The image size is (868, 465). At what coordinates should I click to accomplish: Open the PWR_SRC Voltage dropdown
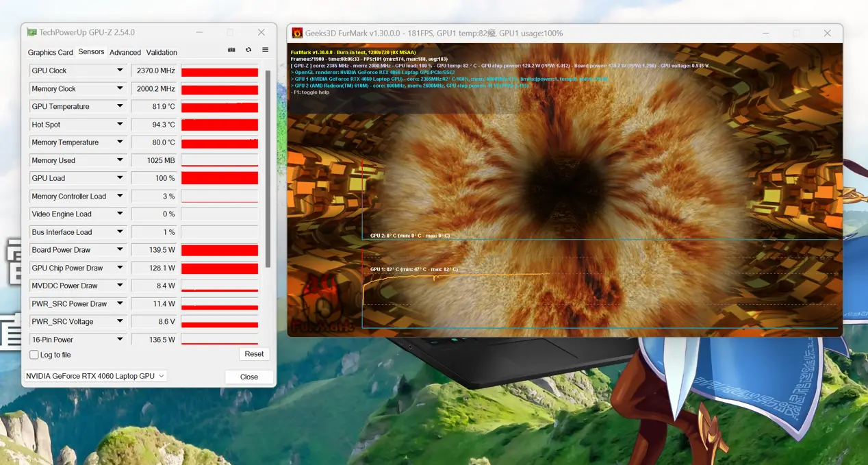120,321
